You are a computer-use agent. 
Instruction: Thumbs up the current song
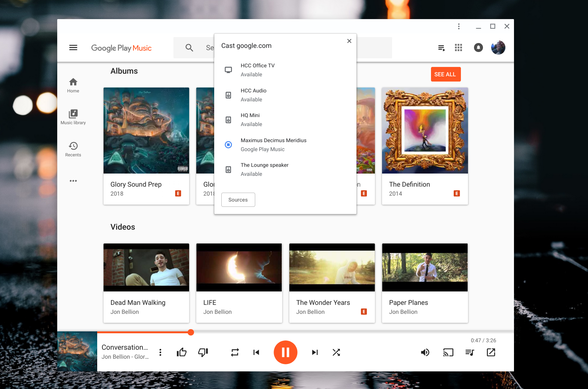tap(182, 352)
